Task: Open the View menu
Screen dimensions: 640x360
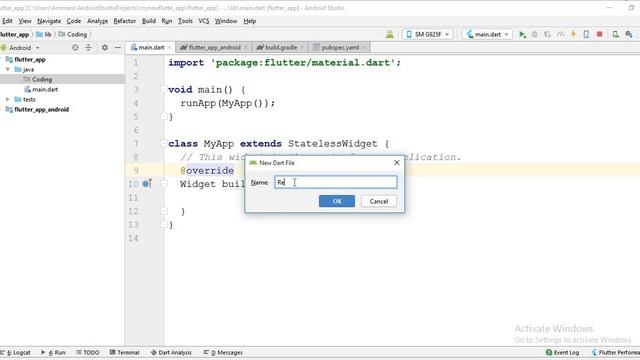Action: (25, 21)
